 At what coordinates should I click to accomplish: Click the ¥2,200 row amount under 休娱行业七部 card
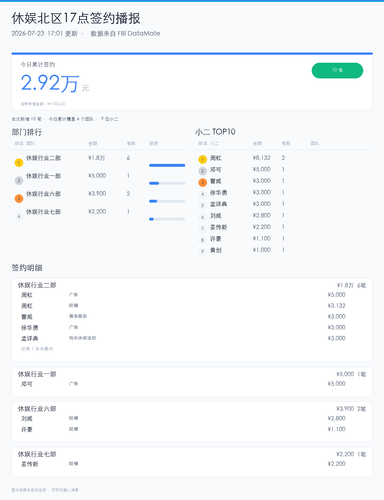[336, 464]
